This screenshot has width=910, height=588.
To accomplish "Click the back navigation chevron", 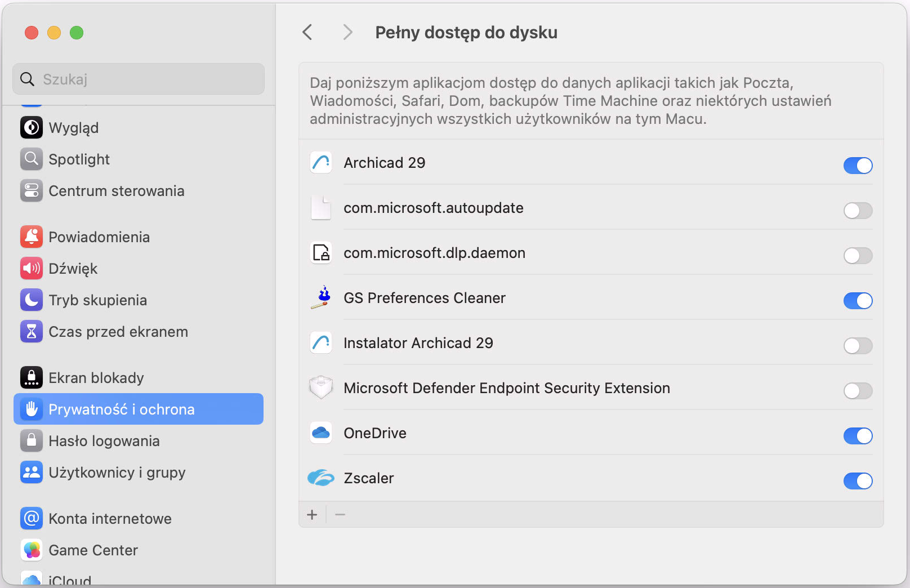I will click(x=307, y=32).
